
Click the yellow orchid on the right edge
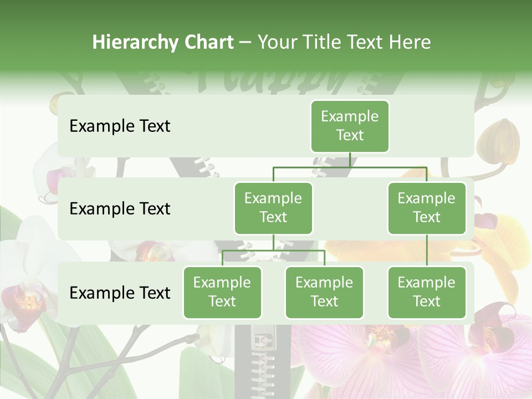(x=502, y=244)
